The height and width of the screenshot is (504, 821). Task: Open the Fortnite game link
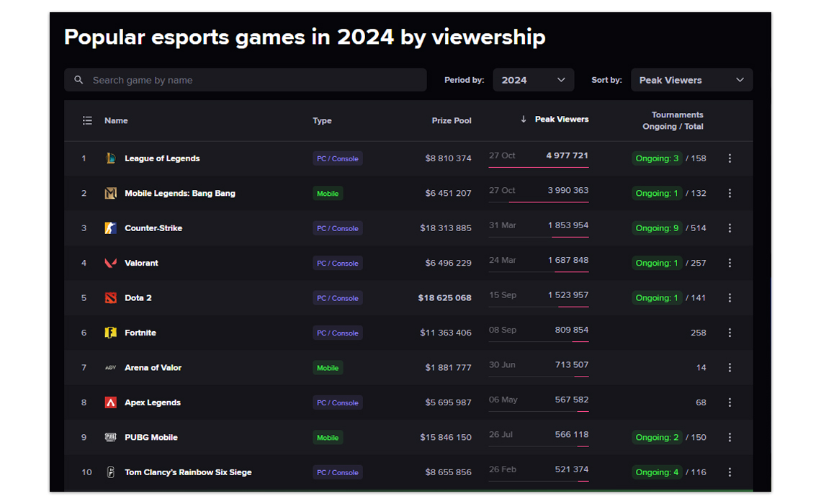[140, 333]
